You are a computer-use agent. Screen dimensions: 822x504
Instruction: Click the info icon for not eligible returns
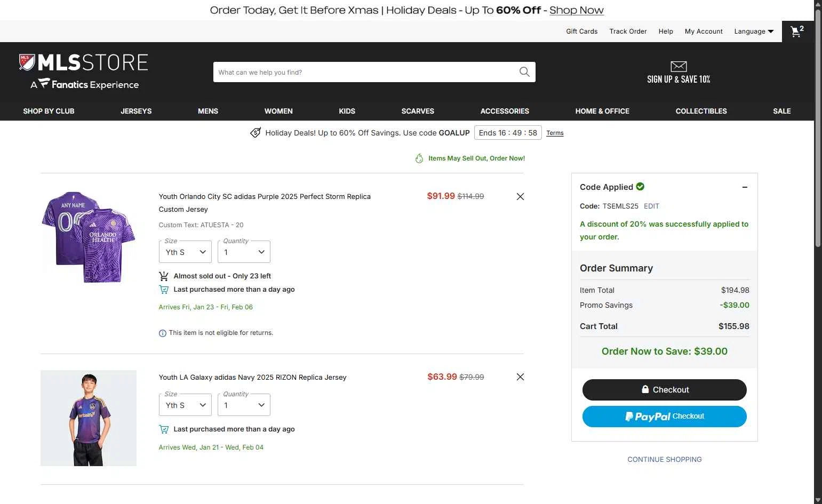click(x=163, y=333)
